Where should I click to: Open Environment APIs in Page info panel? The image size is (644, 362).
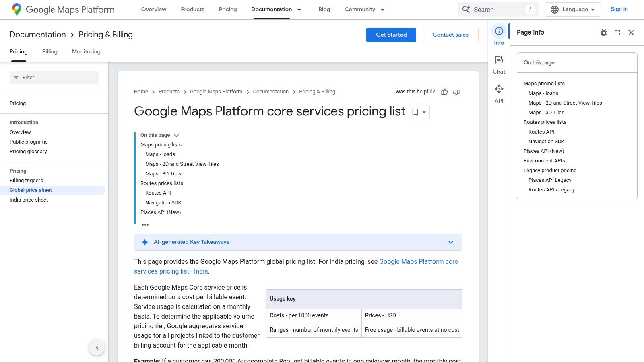point(544,161)
